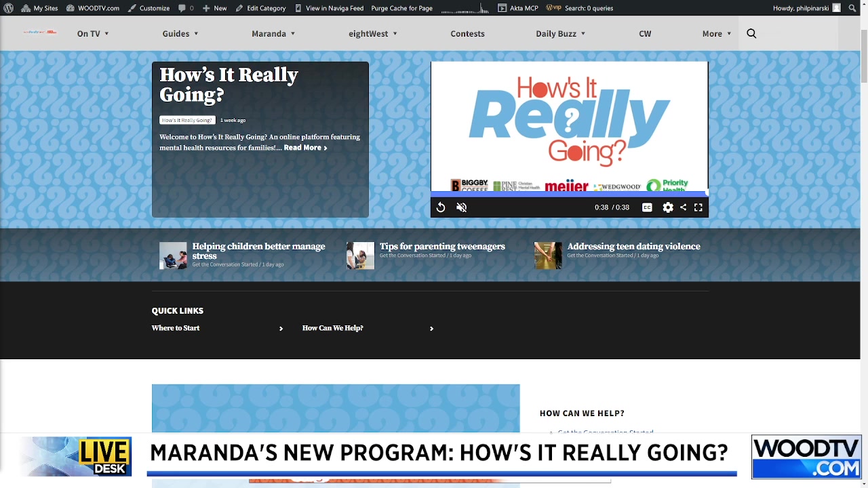The width and height of the screenshot is (868, 488).
Task: Enable closed captions on the video
Action: 647,207
